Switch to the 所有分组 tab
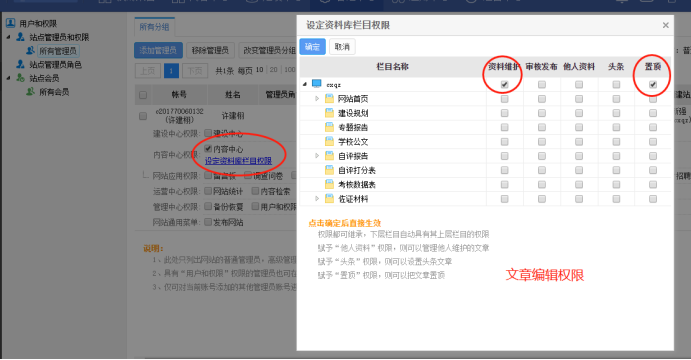 coord(154,27)
